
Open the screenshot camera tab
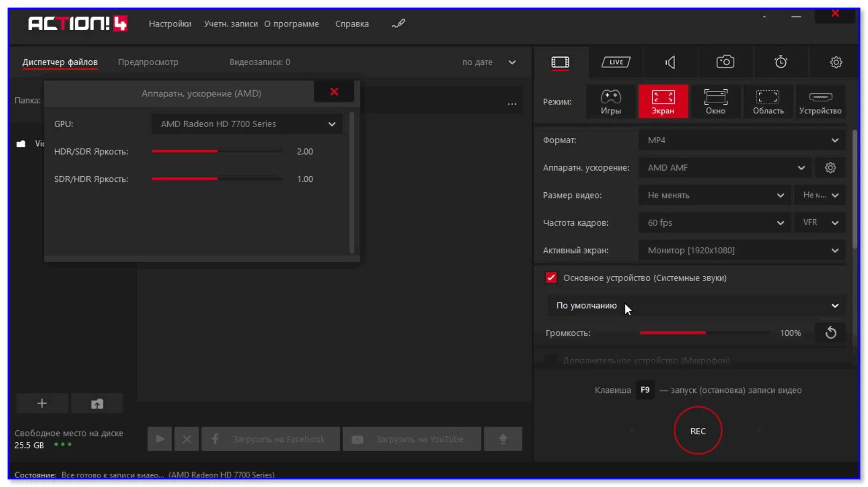click(725, 62)
